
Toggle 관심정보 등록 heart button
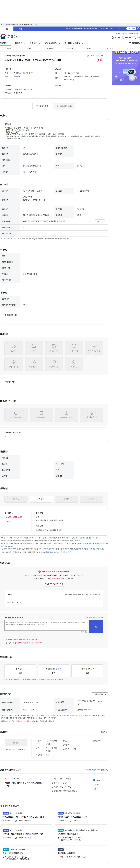(42, 106)
